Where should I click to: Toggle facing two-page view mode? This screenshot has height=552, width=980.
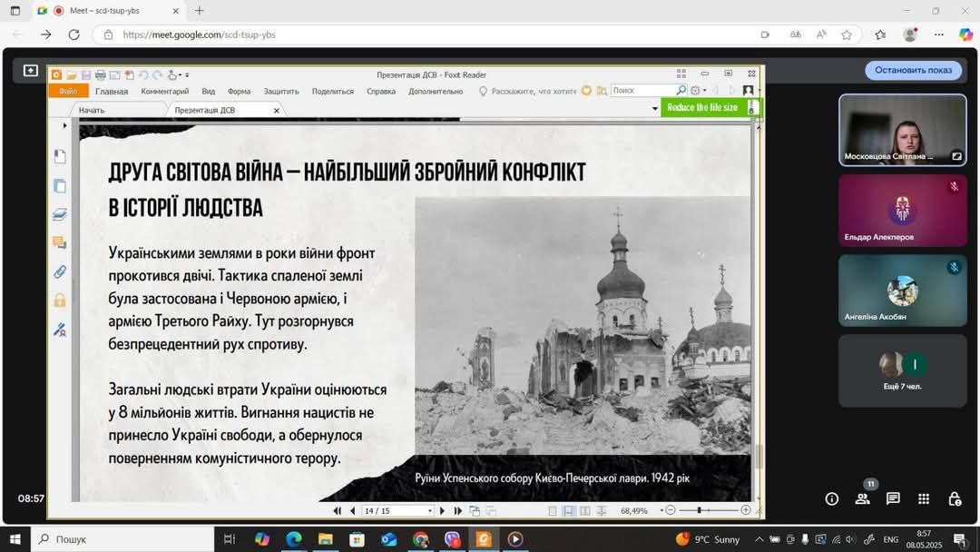tap(585, 511)
